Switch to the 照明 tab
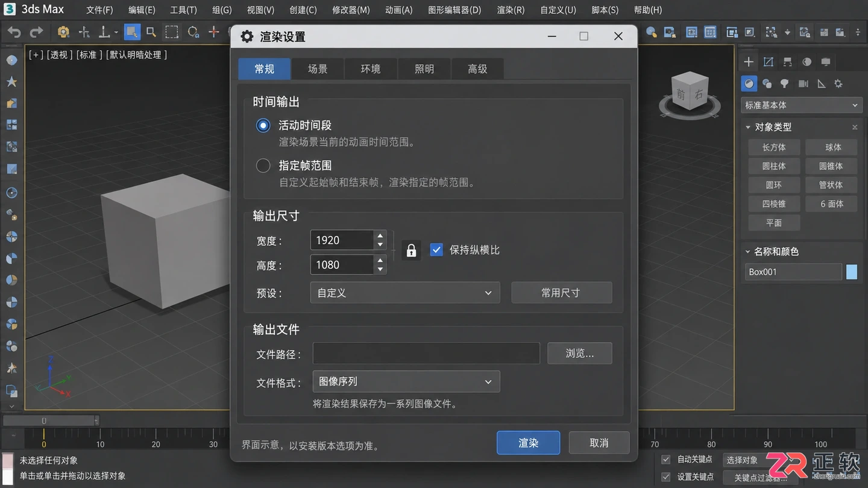The width and height of the screenshot is (868, 488). (424, 69)
